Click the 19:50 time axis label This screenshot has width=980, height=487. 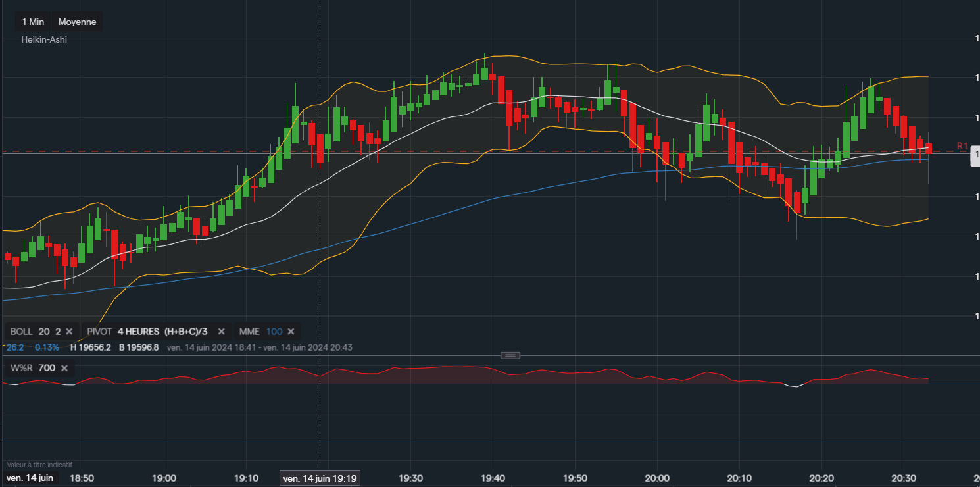[575, 478]
